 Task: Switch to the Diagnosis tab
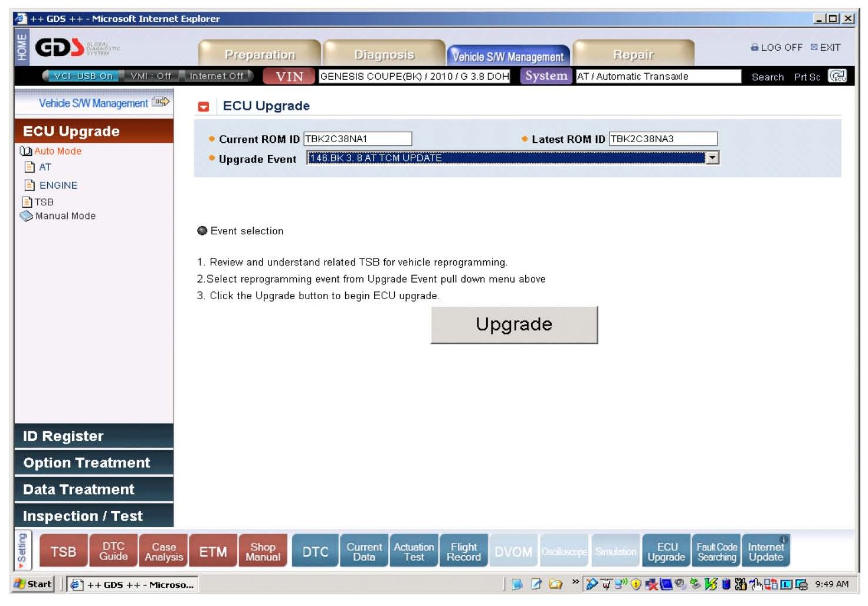[x=384, y=55]
